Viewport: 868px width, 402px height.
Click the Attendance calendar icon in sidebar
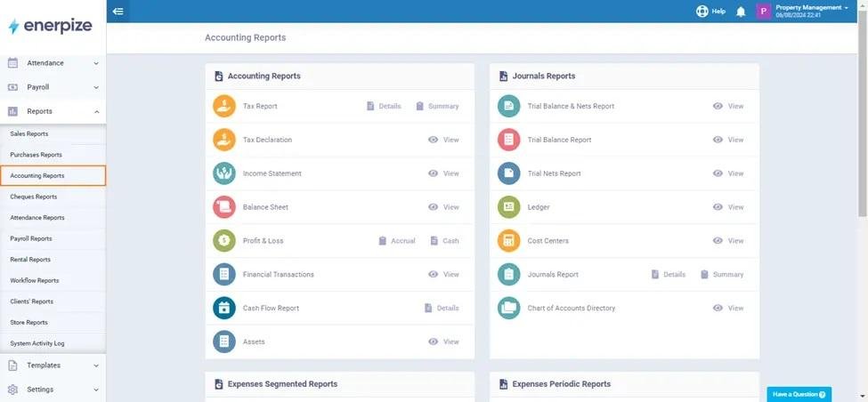pos(12,63)
